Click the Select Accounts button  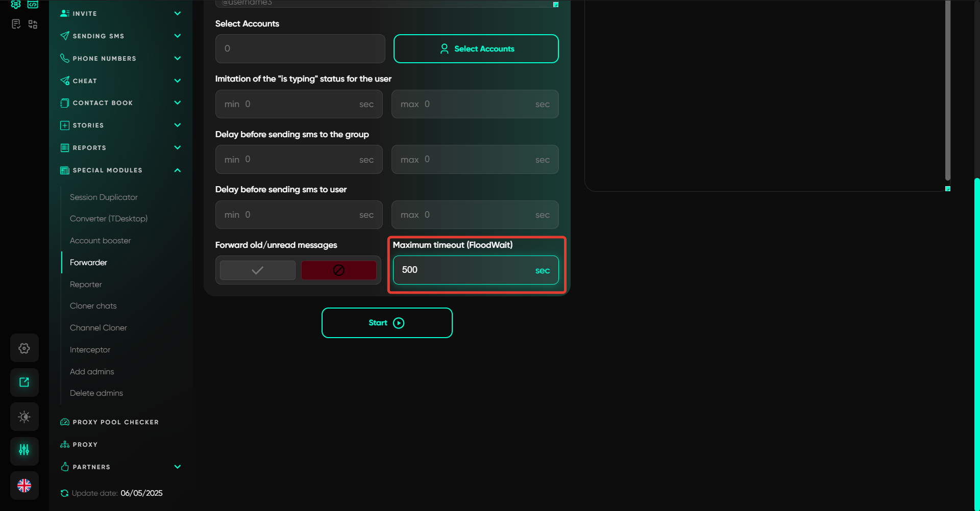click(476, 49)
